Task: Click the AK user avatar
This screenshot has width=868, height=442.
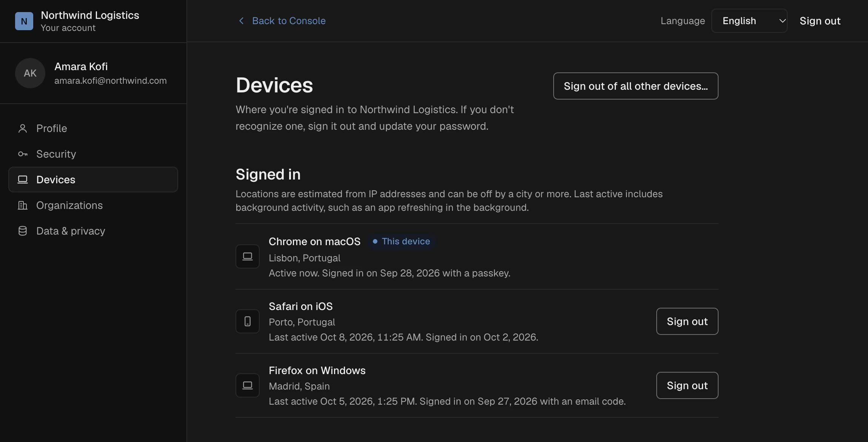Action: 30,73
